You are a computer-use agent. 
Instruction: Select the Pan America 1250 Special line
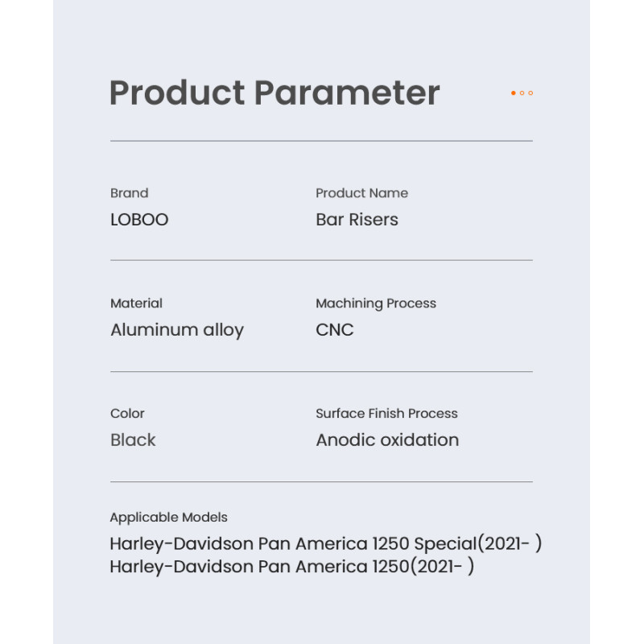pyautogui.click(x=326, y=544)
